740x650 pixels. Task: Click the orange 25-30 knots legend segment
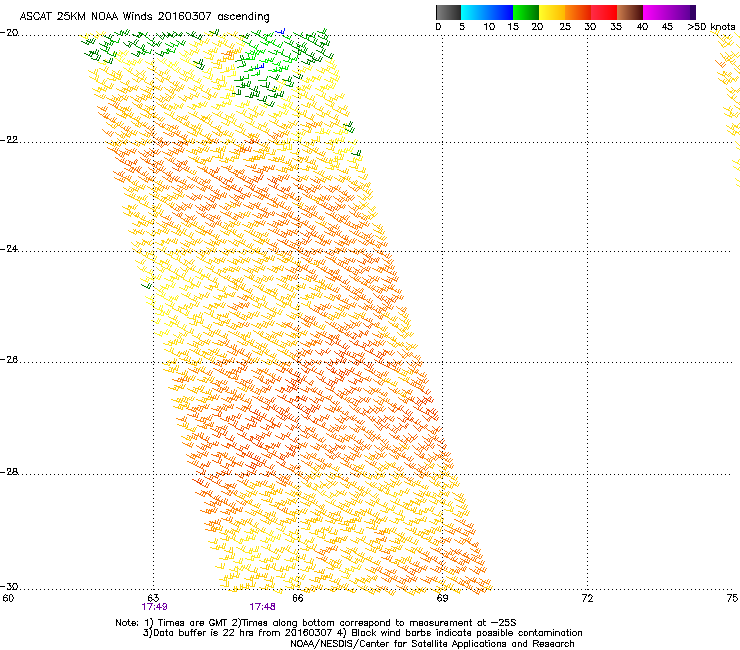click(x=578, y=12)
